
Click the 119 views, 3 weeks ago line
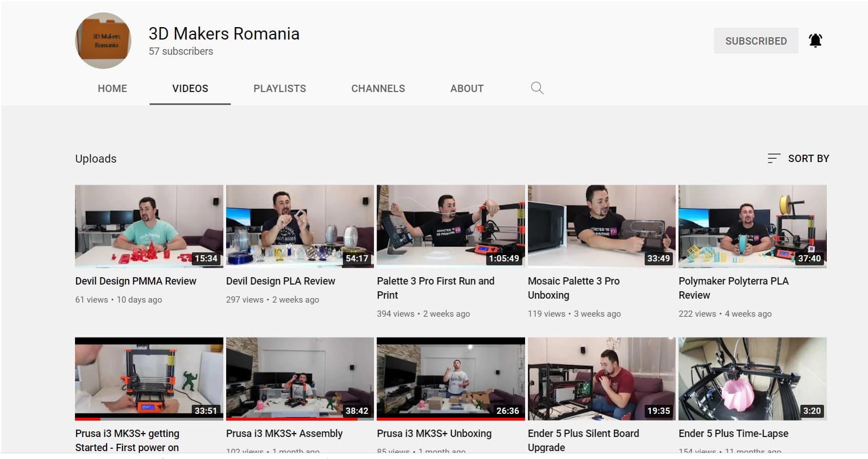tap(574, 314)
